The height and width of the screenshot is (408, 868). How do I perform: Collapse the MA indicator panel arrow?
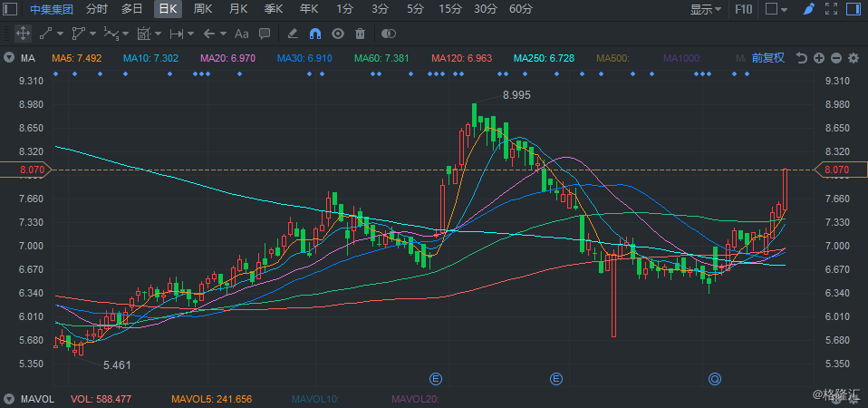pyautogui.click(x=9, y=58)
